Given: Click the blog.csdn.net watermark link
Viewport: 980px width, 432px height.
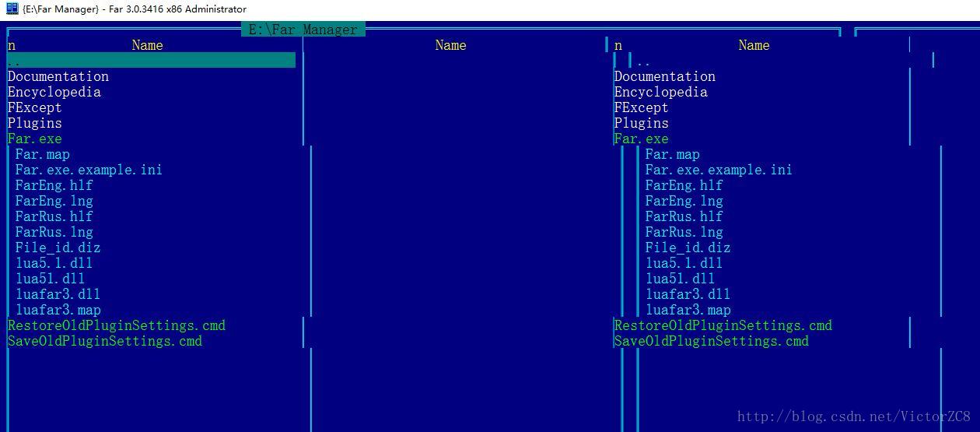Looking at the screenshot, I should (854, 416).
